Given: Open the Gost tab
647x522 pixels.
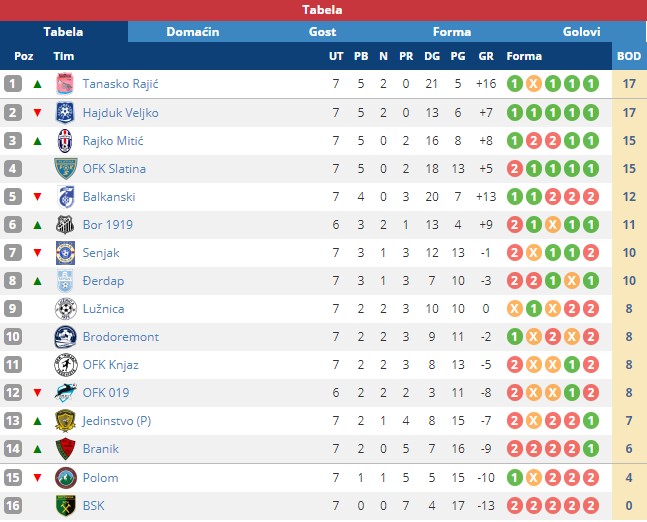Looking at the screenshot, I should point(322,32).
